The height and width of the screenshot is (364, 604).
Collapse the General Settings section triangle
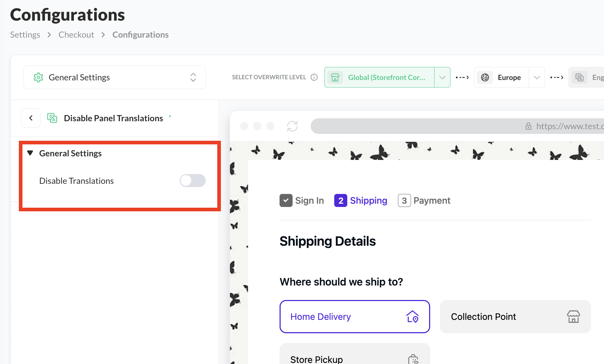point(30,153)
